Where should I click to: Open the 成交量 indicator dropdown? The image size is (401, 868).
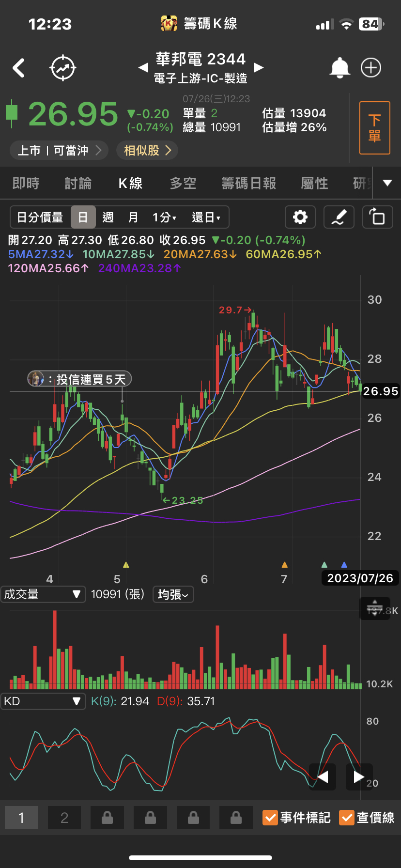[x=43, y=594]
